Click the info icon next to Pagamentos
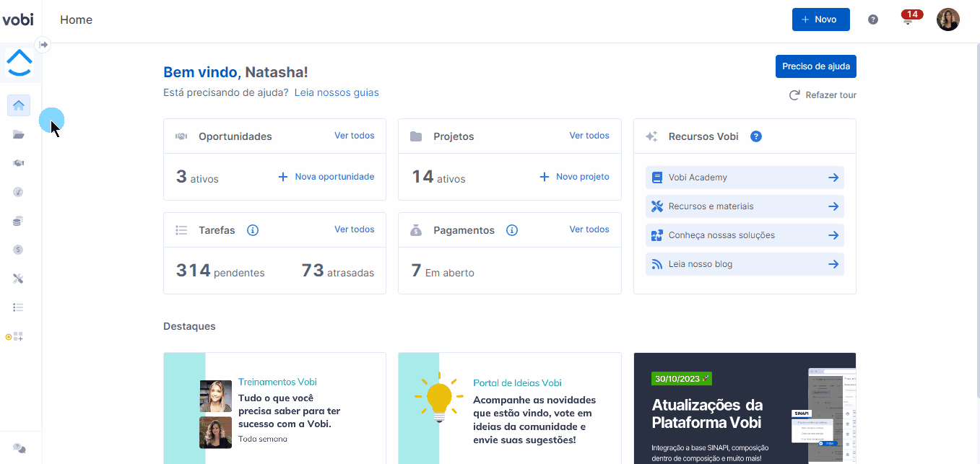The width and height of the screenshot is (980, 464). point(512,230)
